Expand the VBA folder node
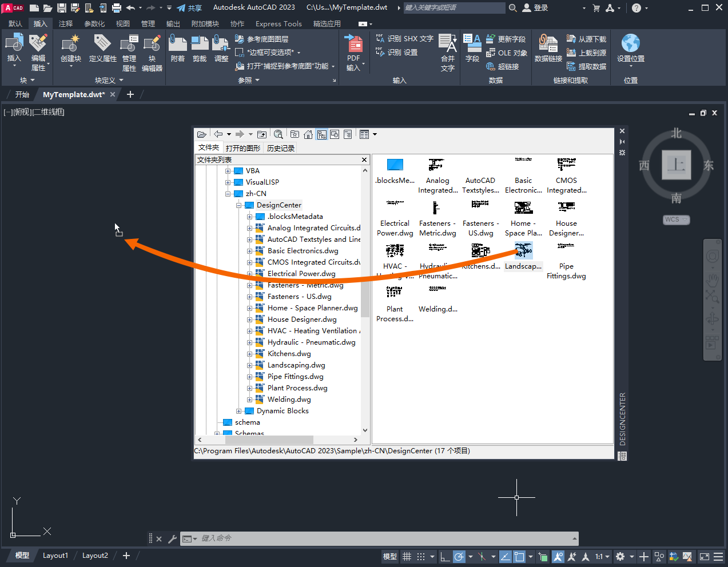Screen dimensions: 728x567 pos(228,171)
